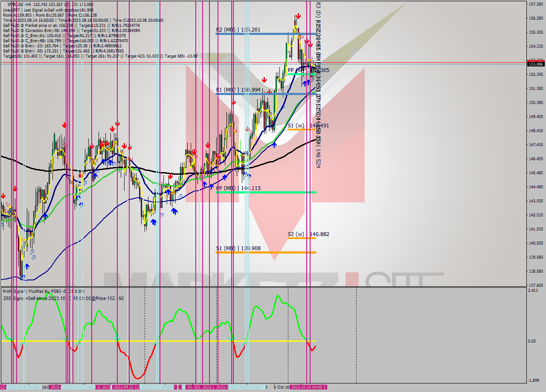Click the 141.530 price axis value
The width and height of the screenshot is (546, 392).
click(535, 229)
